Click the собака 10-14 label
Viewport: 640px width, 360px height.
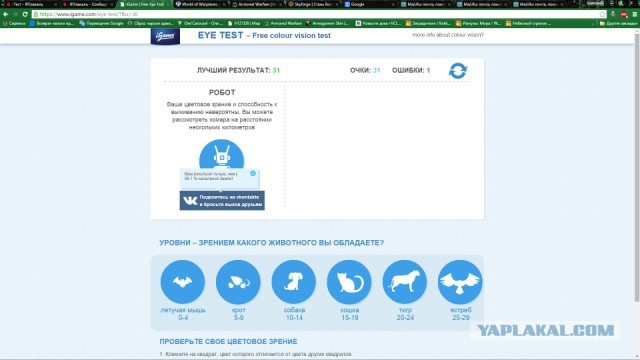pyautogui.click(x=294, y=314)
